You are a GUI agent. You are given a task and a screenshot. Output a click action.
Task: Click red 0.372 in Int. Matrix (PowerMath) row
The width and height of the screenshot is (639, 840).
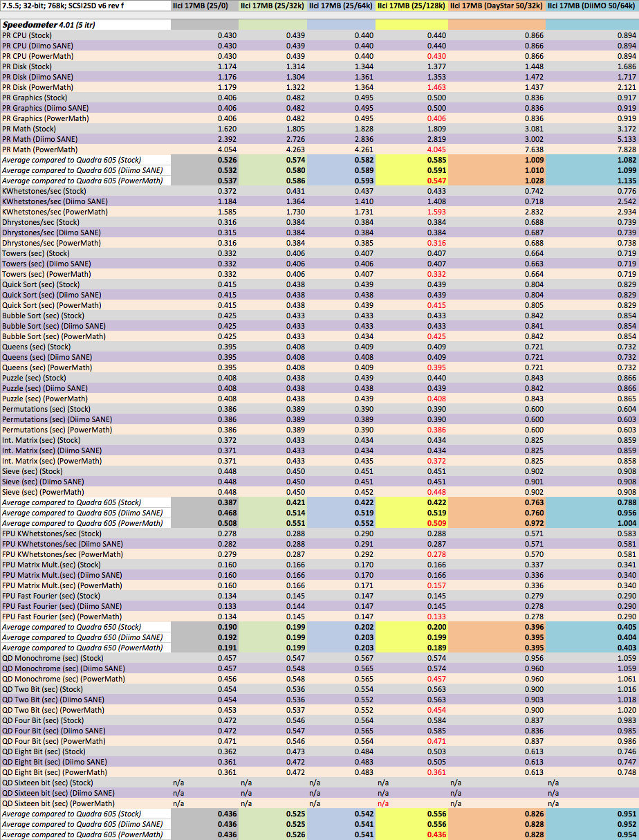click(436, 460)
